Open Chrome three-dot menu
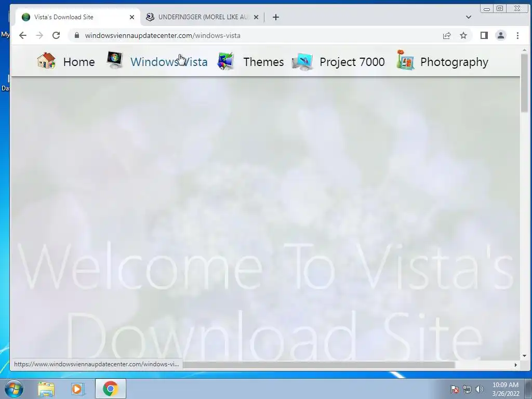The width and height of the screenshot is (532, 399). 517,35
